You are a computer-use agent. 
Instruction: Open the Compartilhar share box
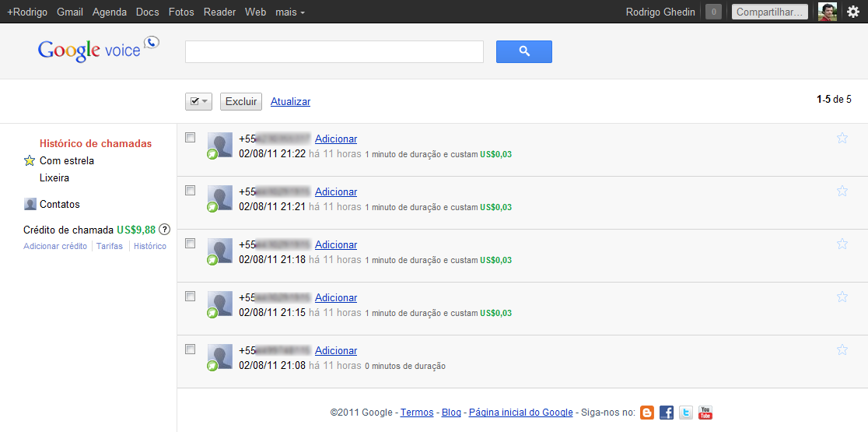769,12
